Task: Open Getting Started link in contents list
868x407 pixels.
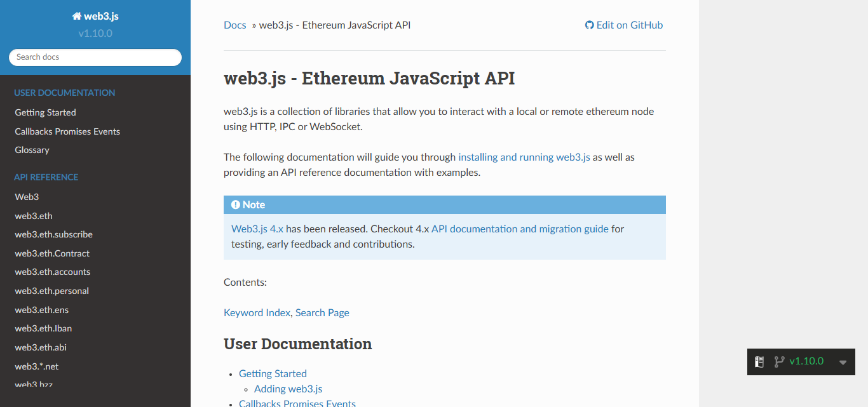Action: [x=273, y=373]
